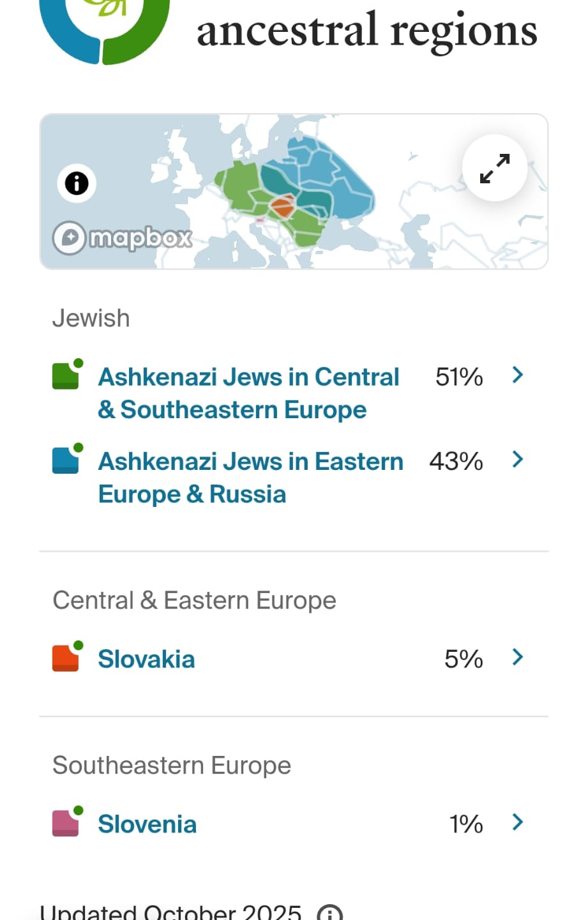Viewport: 588px width, 920px height.
Task: Click the 51% ancestry percentage value
Action: pyautogui.click(x=459, y=377)
